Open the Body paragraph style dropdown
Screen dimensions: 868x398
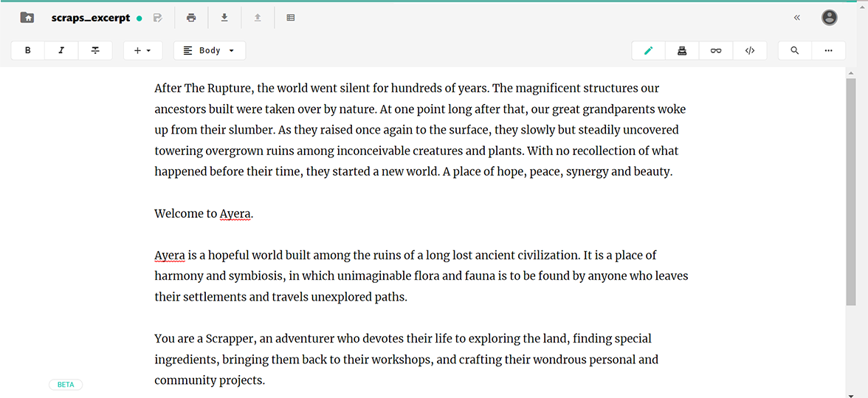point(210,50)
